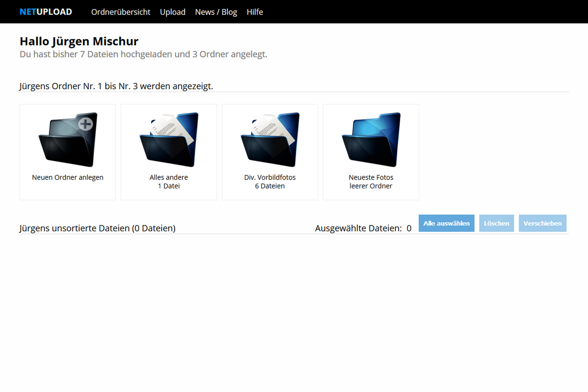Viewport: 588px width, 392px height.
Task: Click the 'Neueste Fotos' folder name
Action: (371, 178)
